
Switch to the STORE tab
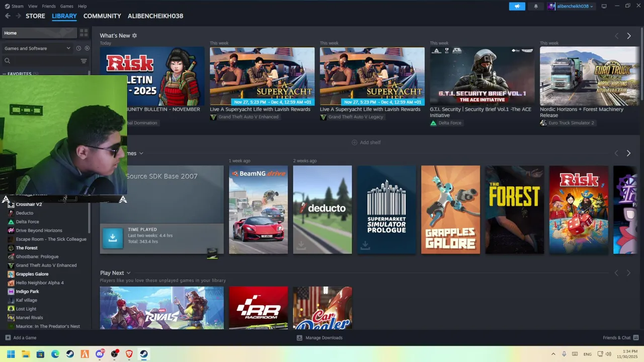(x=35, y=16)
